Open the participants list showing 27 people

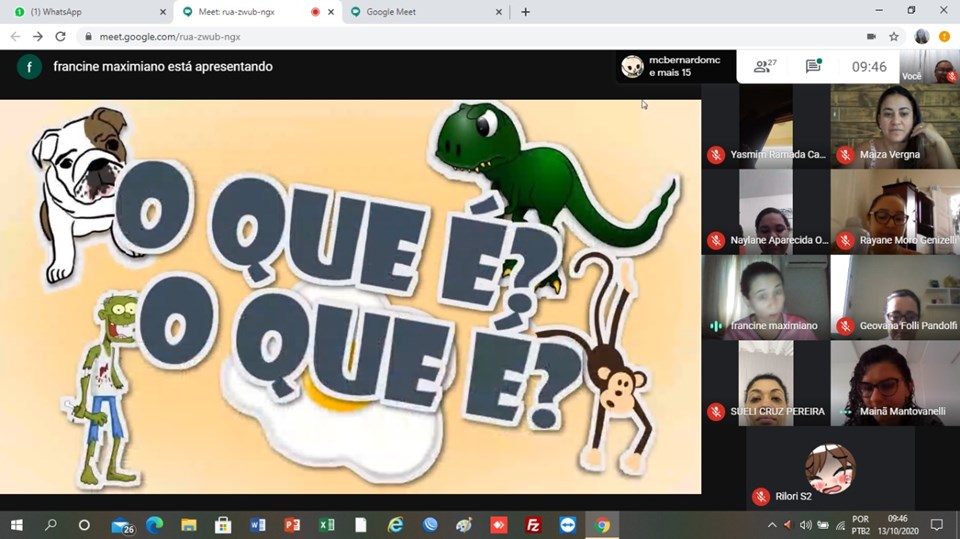point(765,67)
